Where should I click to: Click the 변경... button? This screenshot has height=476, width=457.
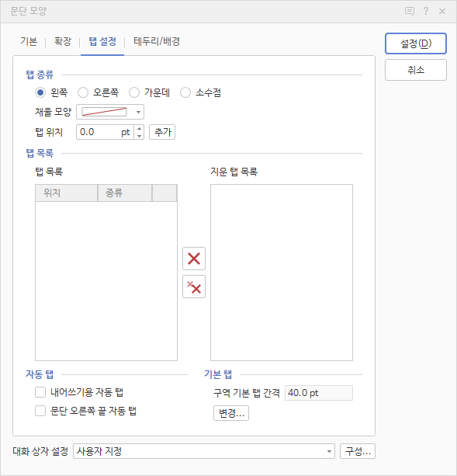coord(231,413)
